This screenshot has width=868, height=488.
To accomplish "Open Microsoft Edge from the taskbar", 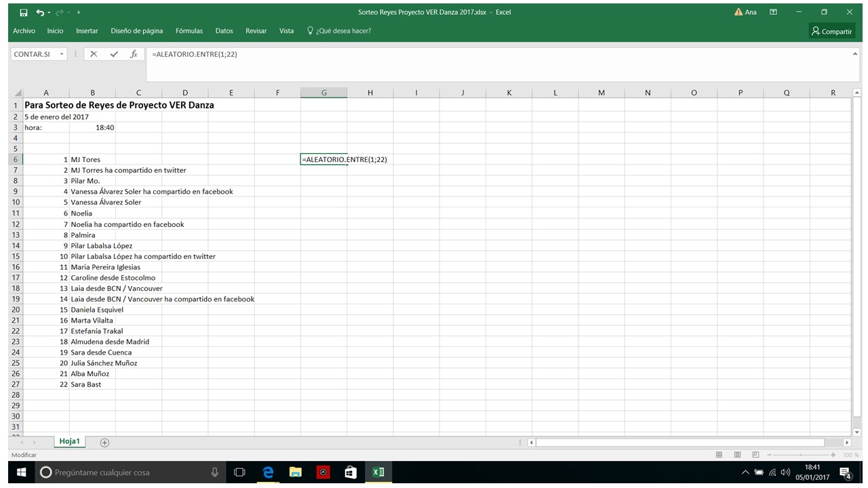I will point(268,472).
